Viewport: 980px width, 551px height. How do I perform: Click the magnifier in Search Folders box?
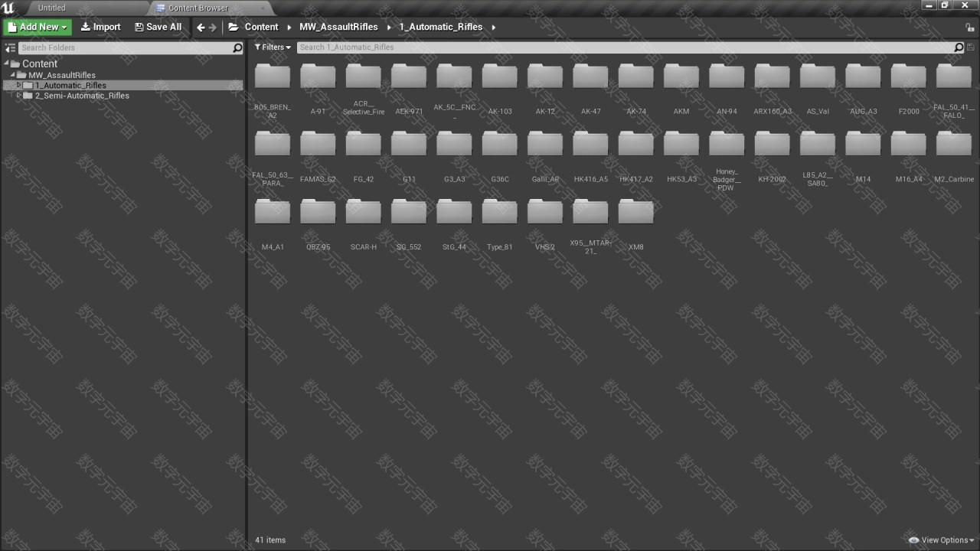point(237,47)
